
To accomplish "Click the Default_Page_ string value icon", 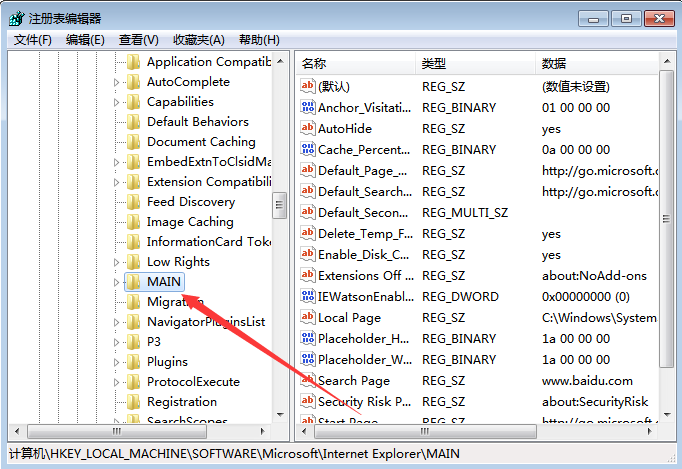I will coord(308,170).
